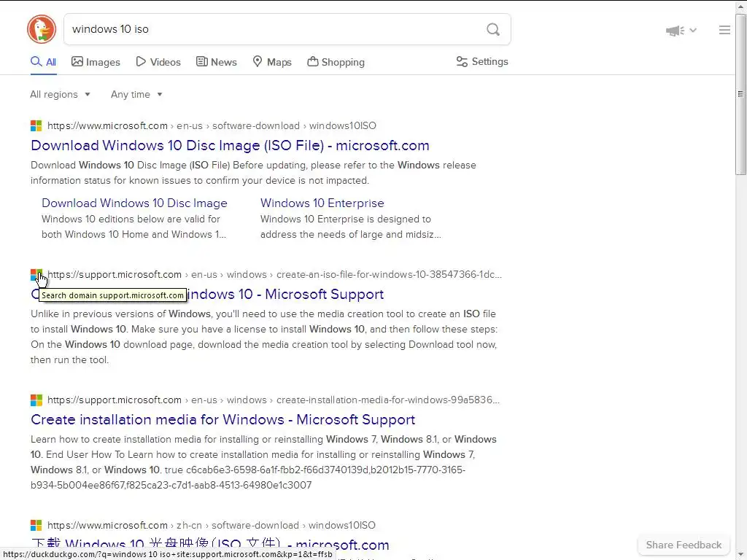Click snippet 'Windows 10 Enterprise is designed to'
The image size is (747, 560).
click(x=351, y=227)
